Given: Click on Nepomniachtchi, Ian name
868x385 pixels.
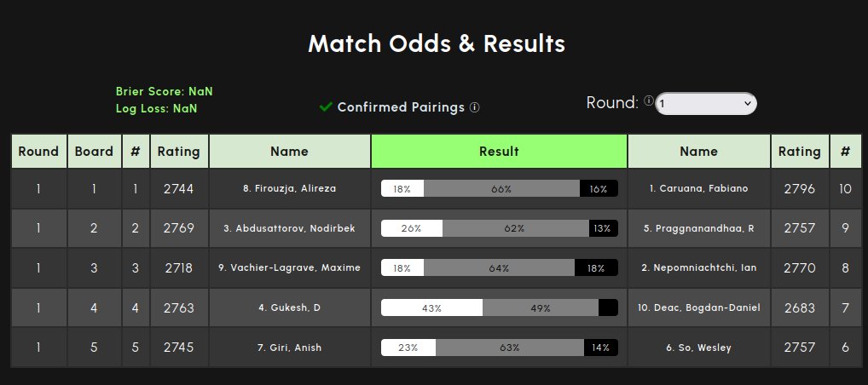Looking at the screenshot, I should pos(698,267).
